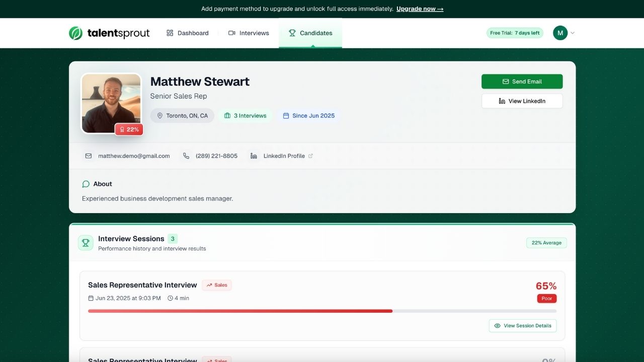Expand the account dropdown chevron
The width and height of the screenshot is (644, 362).
click(573, 33)
